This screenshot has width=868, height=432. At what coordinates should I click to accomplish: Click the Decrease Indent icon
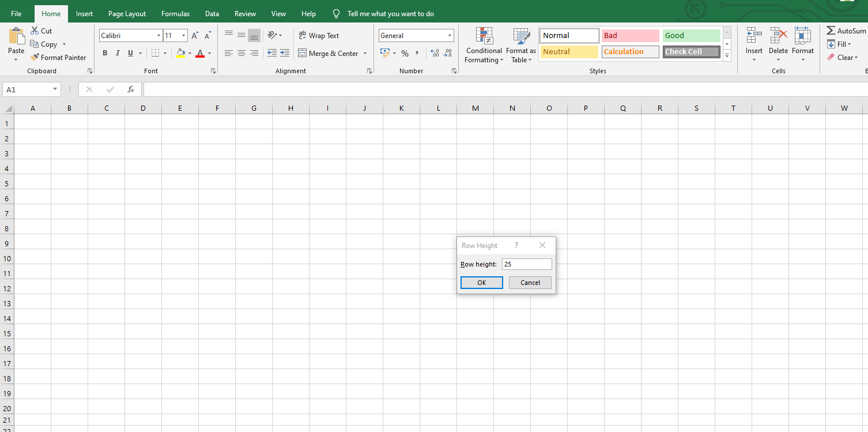point(271,52)
